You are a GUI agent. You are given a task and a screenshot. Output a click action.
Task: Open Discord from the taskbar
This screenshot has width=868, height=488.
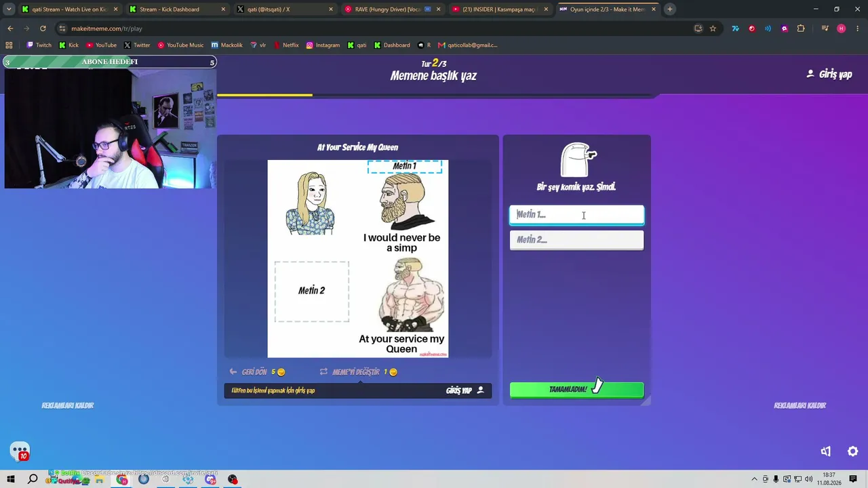[210, 480]
